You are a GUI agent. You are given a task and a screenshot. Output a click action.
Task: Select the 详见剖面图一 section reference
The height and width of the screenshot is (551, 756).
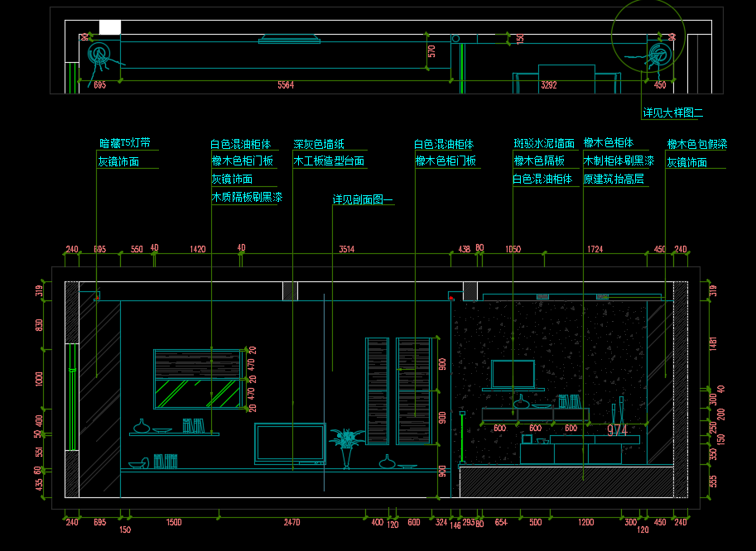click(363, 199)
